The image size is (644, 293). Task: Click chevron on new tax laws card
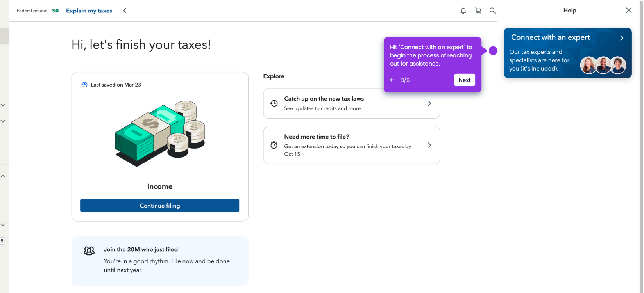tap(429, 103)
